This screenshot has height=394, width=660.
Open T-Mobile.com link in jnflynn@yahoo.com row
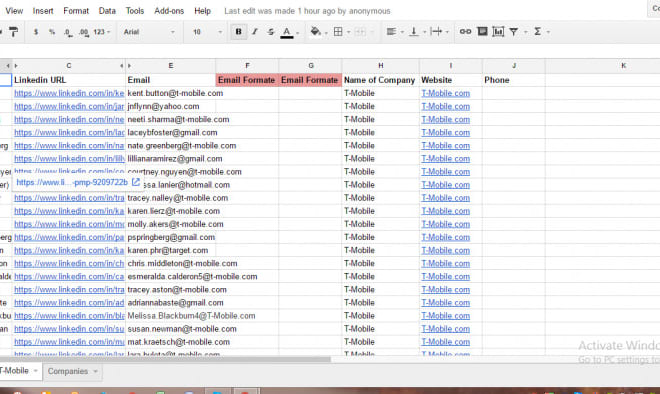tap(445, 106)
